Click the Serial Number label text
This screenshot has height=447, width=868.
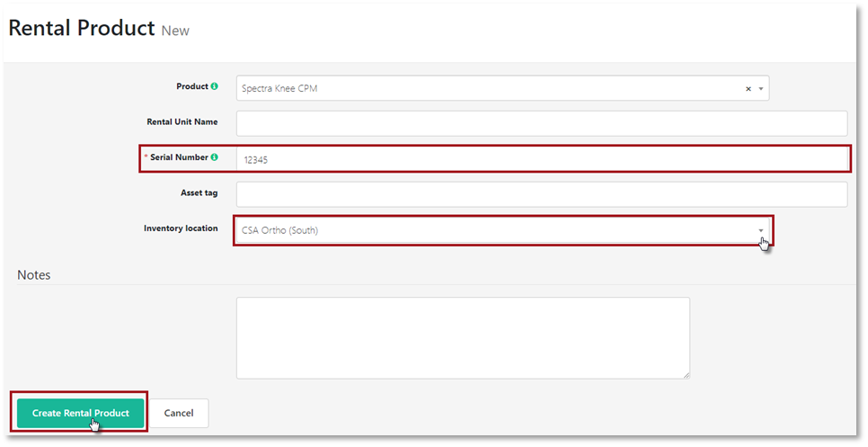179,157
